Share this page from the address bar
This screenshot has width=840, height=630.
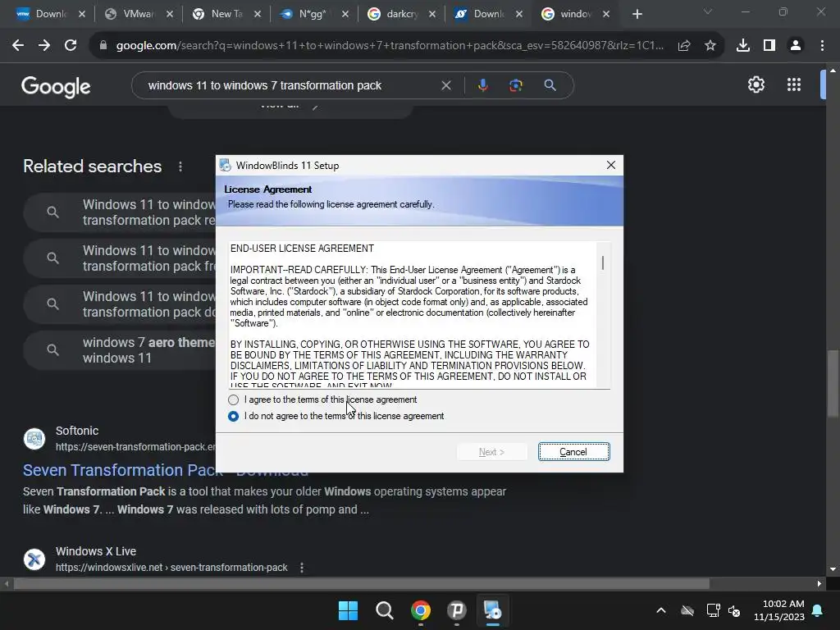point(684,46)
